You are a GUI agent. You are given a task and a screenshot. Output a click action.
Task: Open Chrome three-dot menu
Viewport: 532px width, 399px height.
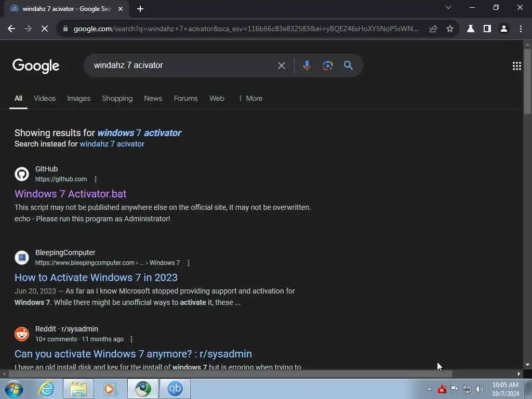pos(521,29)
